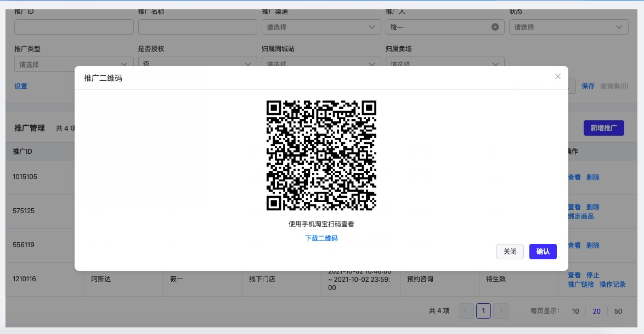Show 50 items per page
This screenshot has height=334, width=644.
click(618, 311)
